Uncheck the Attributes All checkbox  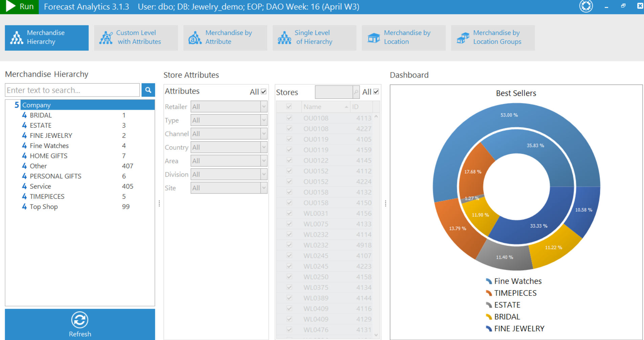tap(264, 92)
